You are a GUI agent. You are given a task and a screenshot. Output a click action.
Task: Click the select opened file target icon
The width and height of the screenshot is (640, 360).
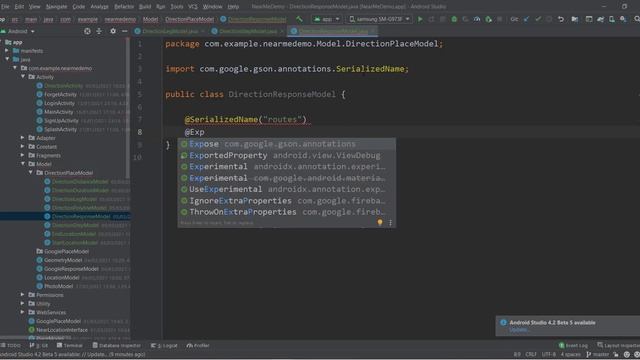[x=87, y=31]
